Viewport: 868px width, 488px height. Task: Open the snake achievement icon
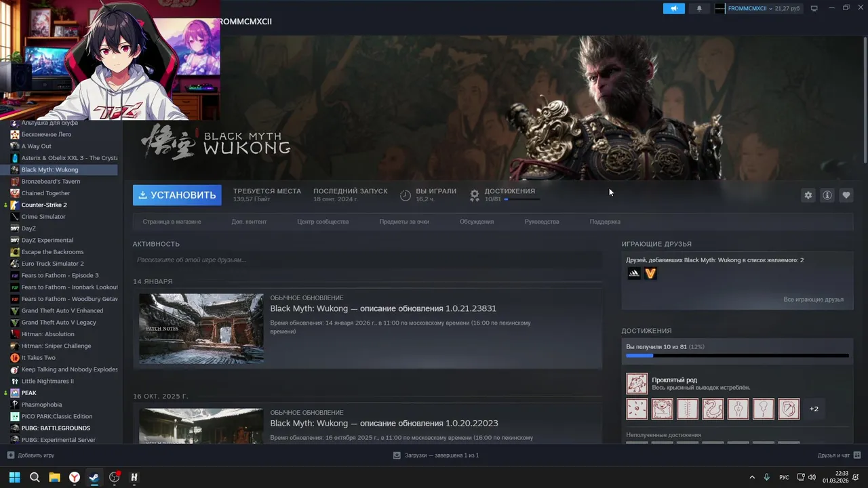click(x=713, y=409)
